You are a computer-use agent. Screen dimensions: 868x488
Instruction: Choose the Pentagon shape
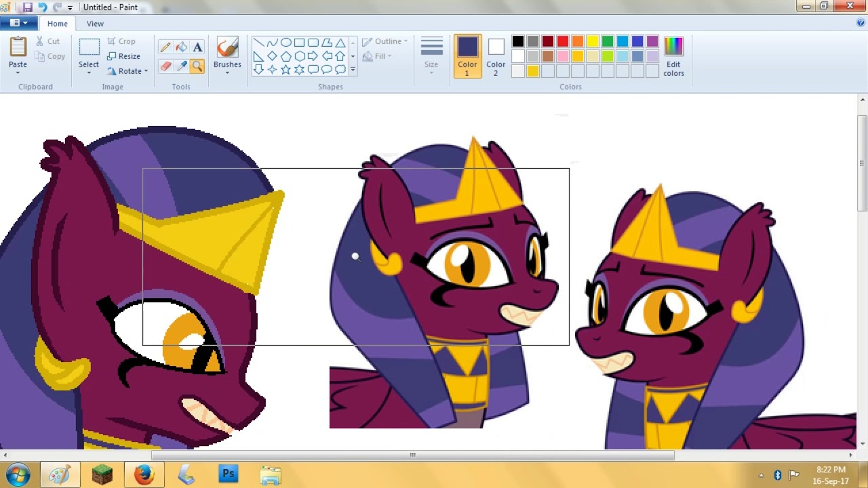pyautogui.click(x=285, y=56)
